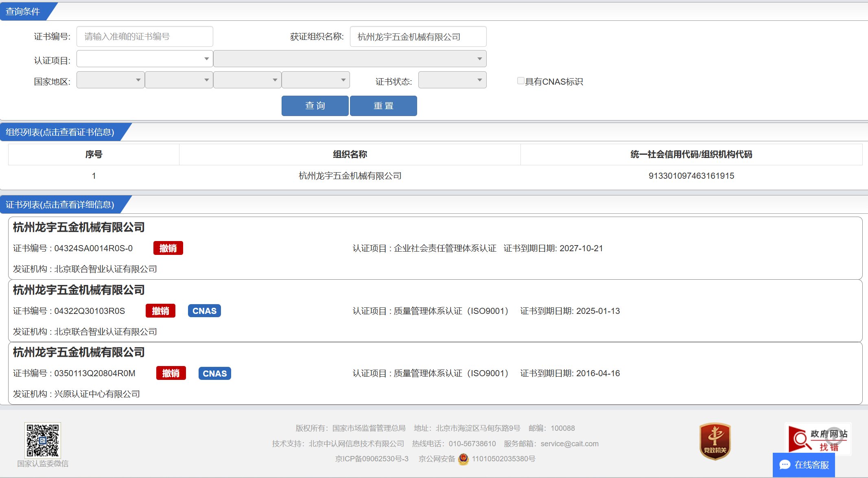
Task: Click the police badge icon beside 京公网安备
Action: 463,459
